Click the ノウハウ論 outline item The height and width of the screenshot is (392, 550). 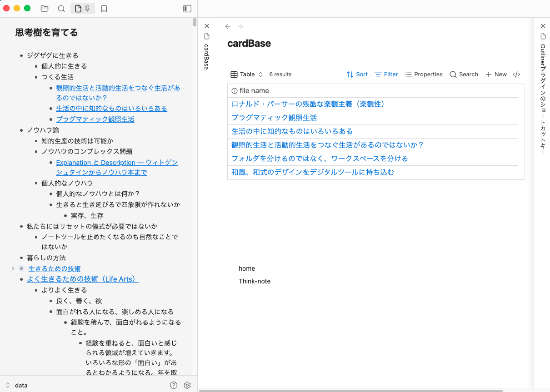coord(43,130)
